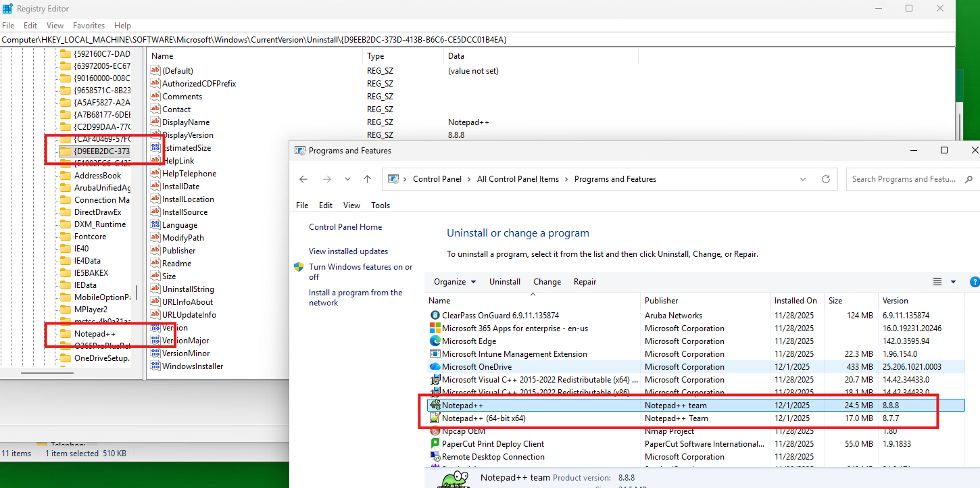
Task: Open View installed updates link
Action: (x=348, y=251)
